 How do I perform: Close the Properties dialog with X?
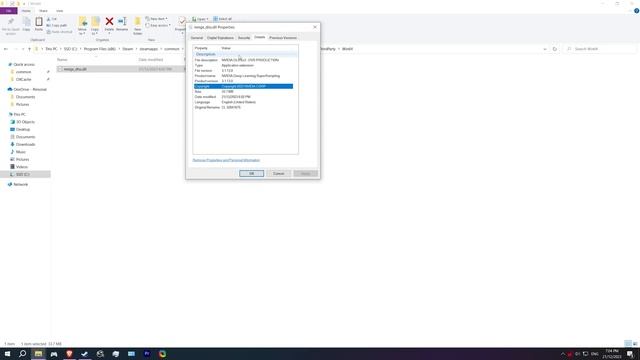tap(315, 27)
